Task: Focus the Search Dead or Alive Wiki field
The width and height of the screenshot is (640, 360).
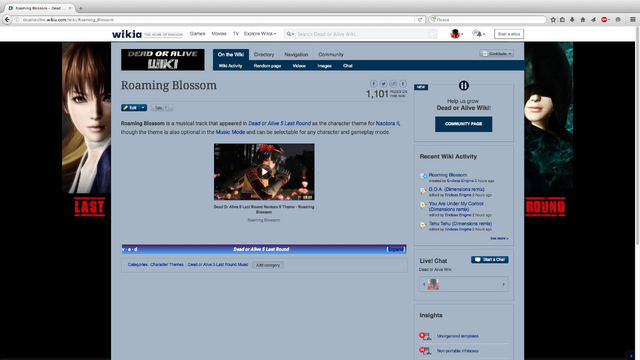Action: pos(361,34)
